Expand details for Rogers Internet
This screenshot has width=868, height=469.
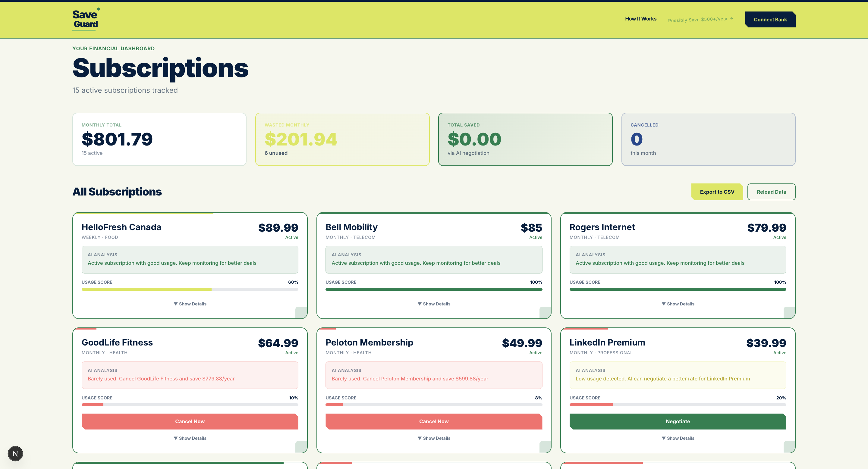pyautogui.click(x=678, y=304)
